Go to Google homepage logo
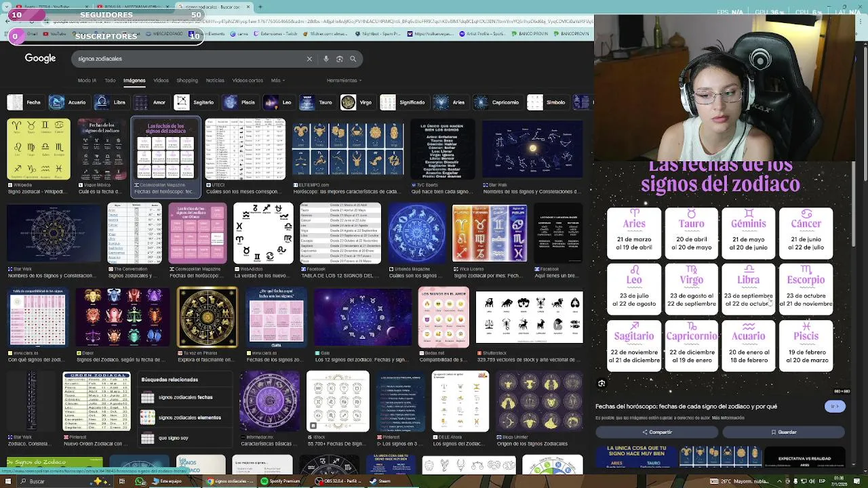This screenshot has width=868, height=488. point(40,58)
